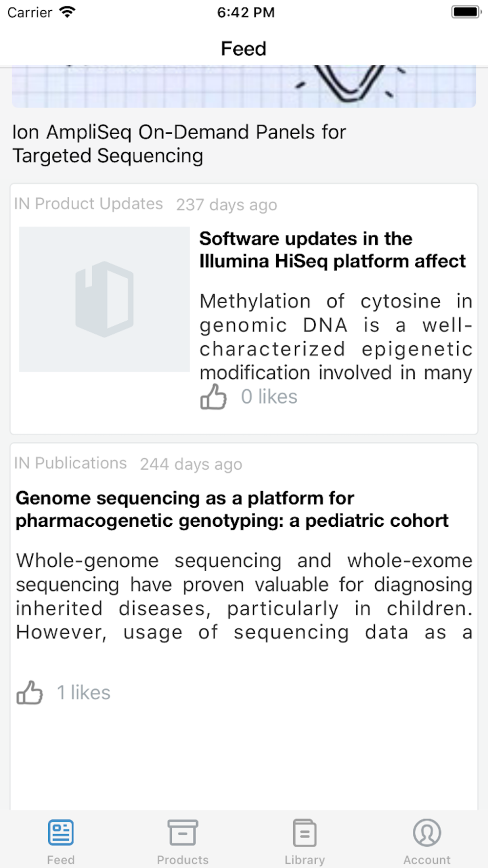Tap the placeholder thumbnail of HiSeq post
Viewport: 488px width, 868px height.
pos(104,299)
